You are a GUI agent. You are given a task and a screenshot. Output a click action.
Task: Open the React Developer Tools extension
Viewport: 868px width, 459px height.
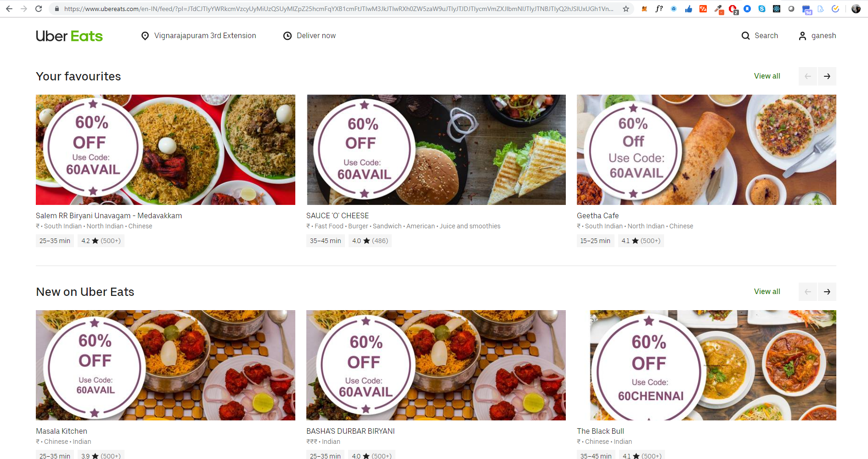(x=777, y=9)
